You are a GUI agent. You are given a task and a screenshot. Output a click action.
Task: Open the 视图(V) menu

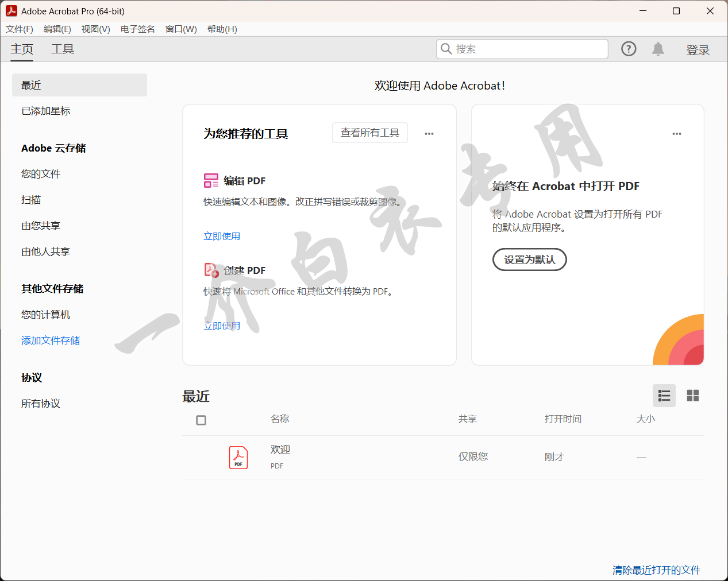[96, 29]
